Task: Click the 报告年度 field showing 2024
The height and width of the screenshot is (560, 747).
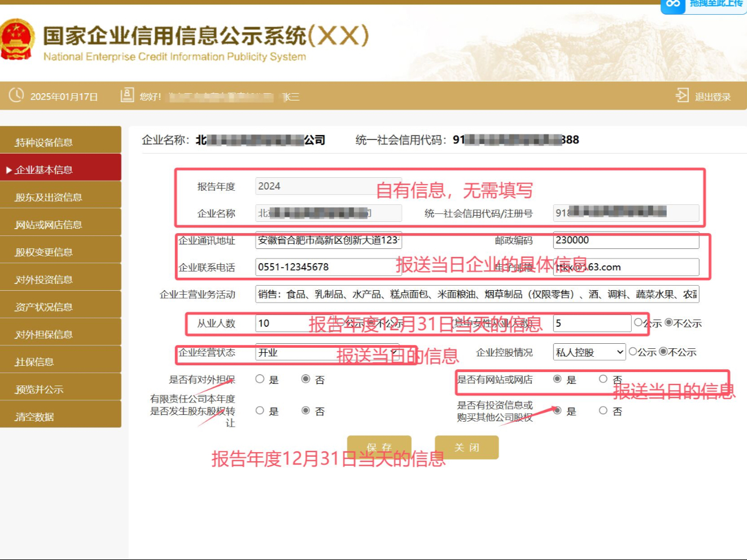Action: coord(329,186)
